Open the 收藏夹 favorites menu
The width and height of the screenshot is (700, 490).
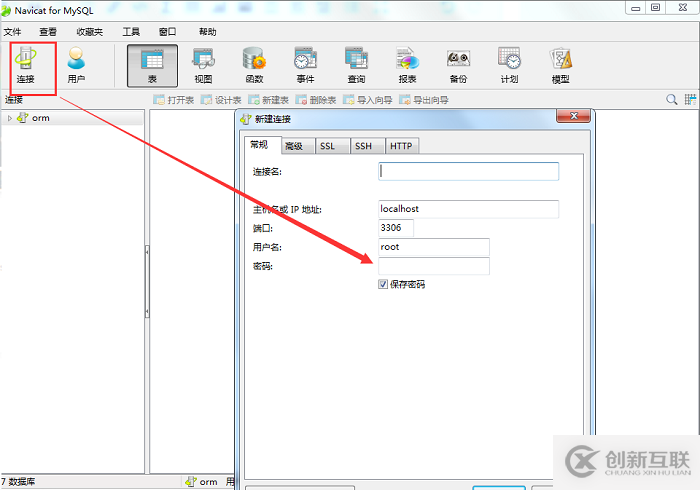[89, 32]
